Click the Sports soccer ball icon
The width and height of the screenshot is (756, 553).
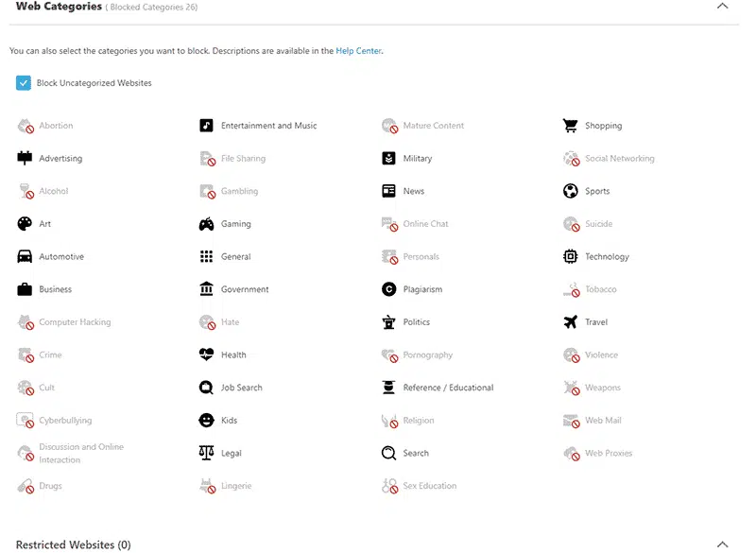pyautogui.click(x=569, y=191)
